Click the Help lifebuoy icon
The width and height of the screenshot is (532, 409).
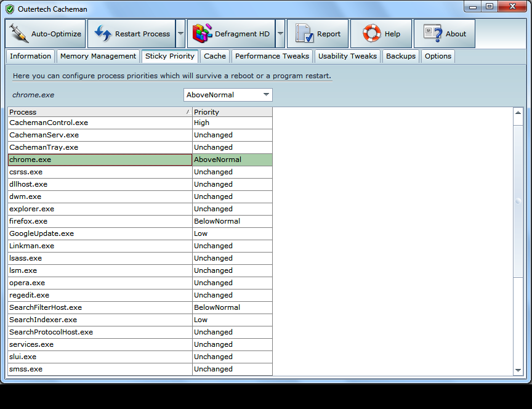(x=371, y=33)
